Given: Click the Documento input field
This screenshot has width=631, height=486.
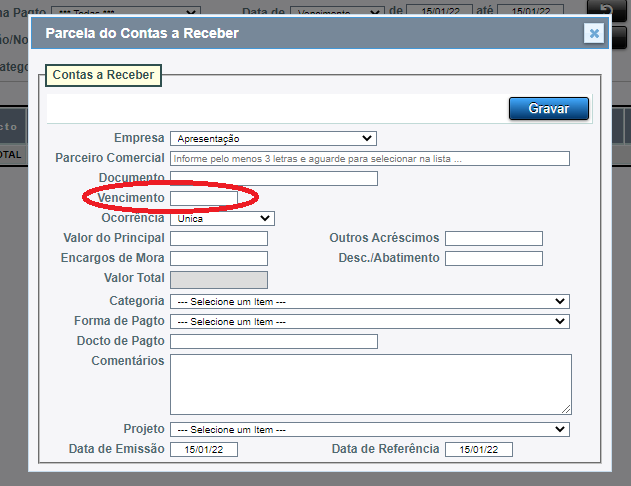Looking at the screenshot, I should click(x=273, y=178).
